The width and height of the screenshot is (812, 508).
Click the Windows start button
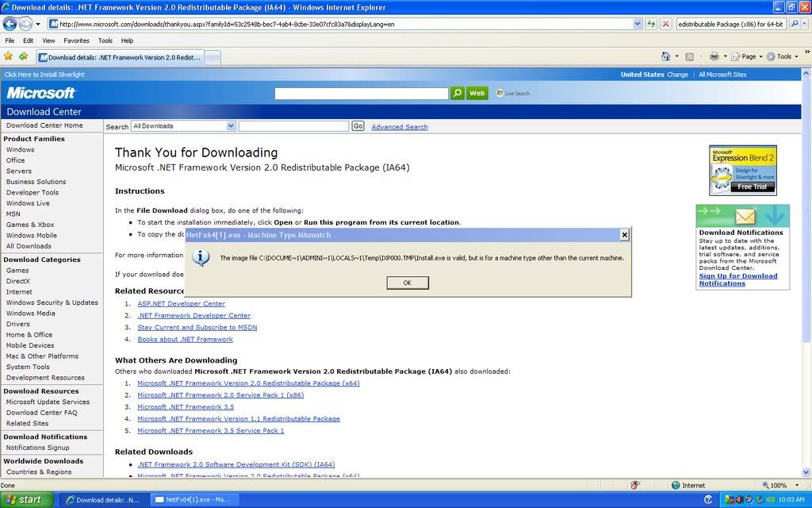pyautogui.click(x=27, y=500)
